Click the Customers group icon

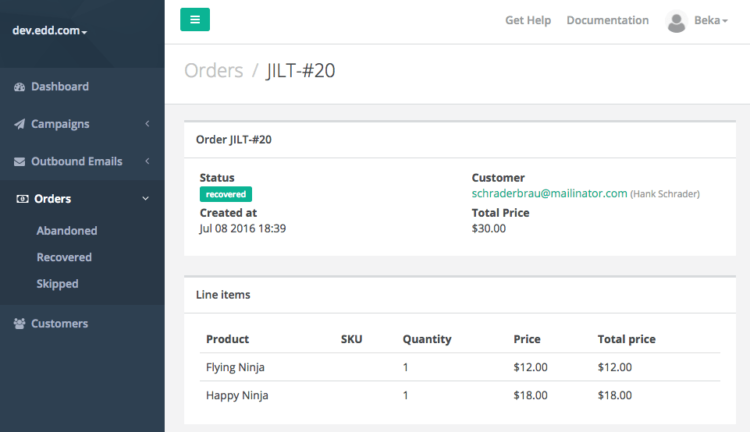click(19, 324)
